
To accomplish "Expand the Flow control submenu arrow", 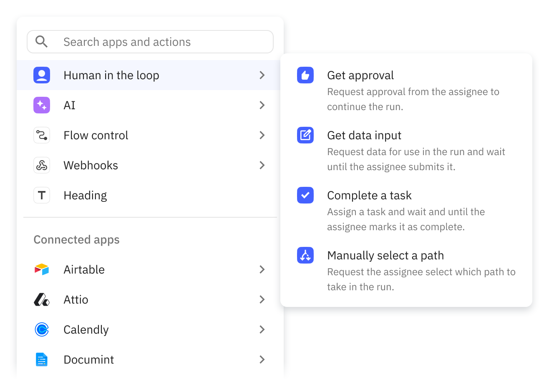I will click(x=262, y=135).
